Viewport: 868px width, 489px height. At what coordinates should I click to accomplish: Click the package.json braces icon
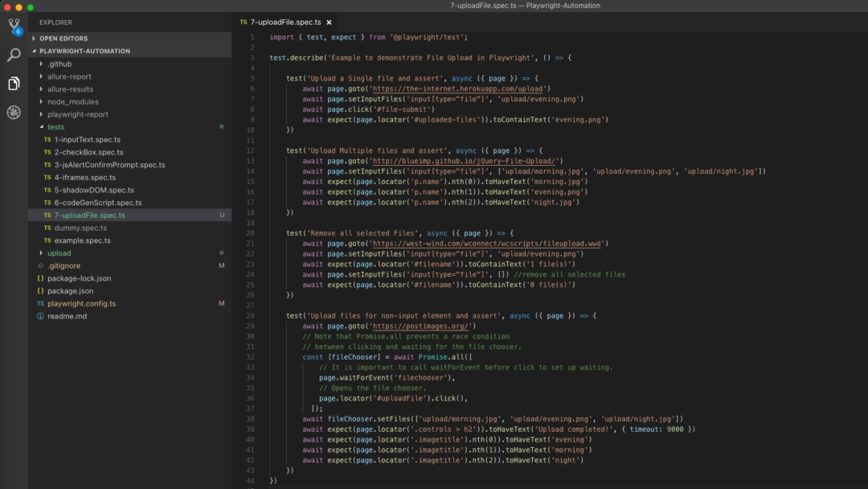40,291
